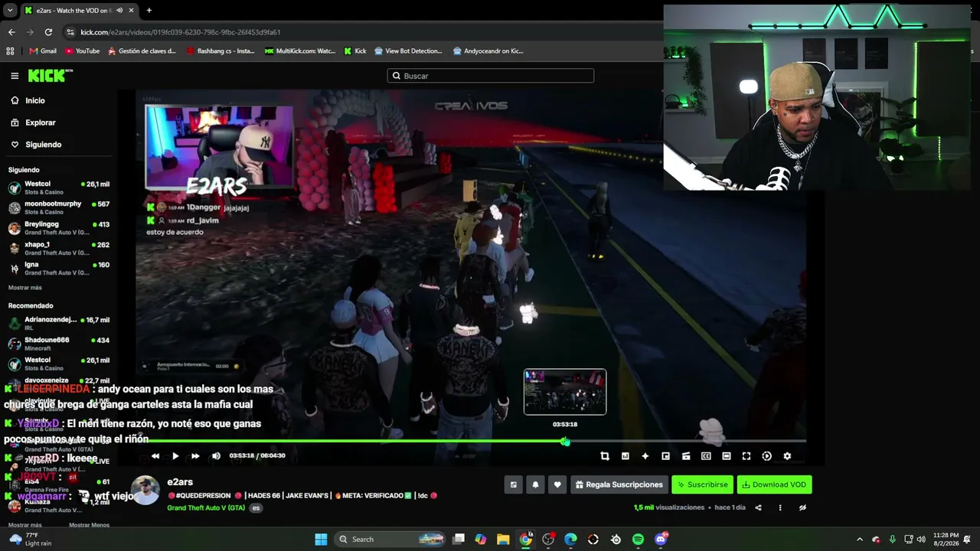Open Spotify from the taskbar
This screenshot has width=980, height=551.
click(x=639, y=540)
